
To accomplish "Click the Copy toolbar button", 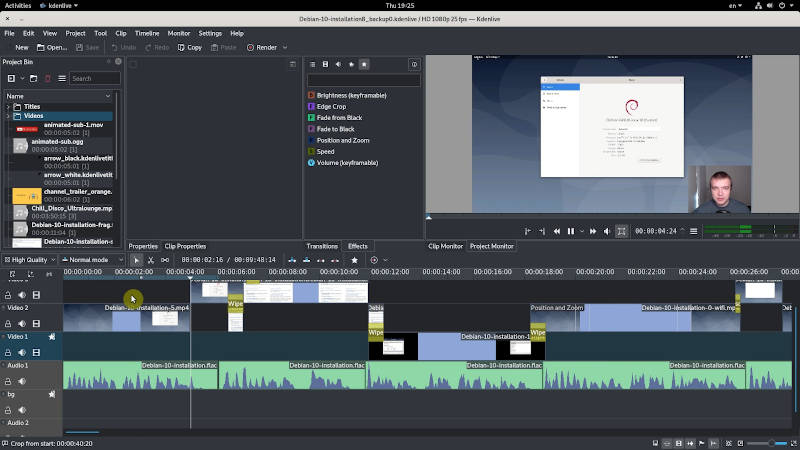I will (x=190, y=47).
